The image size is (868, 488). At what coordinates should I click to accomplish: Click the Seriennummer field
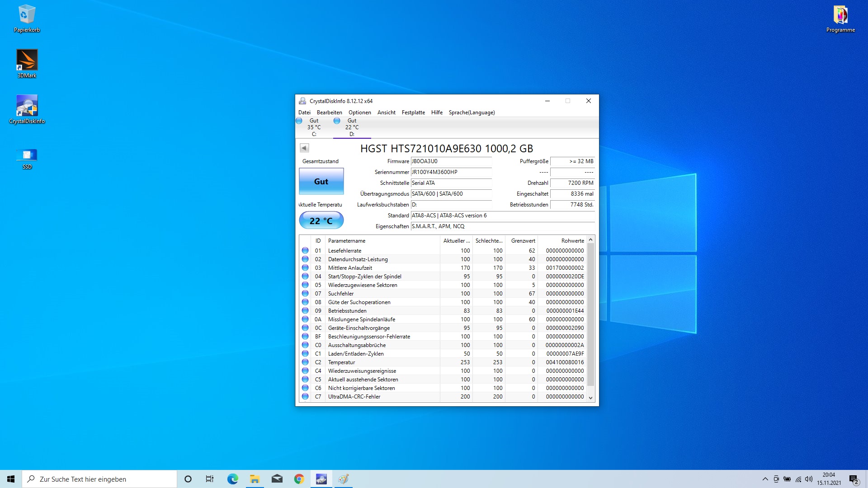451,172
